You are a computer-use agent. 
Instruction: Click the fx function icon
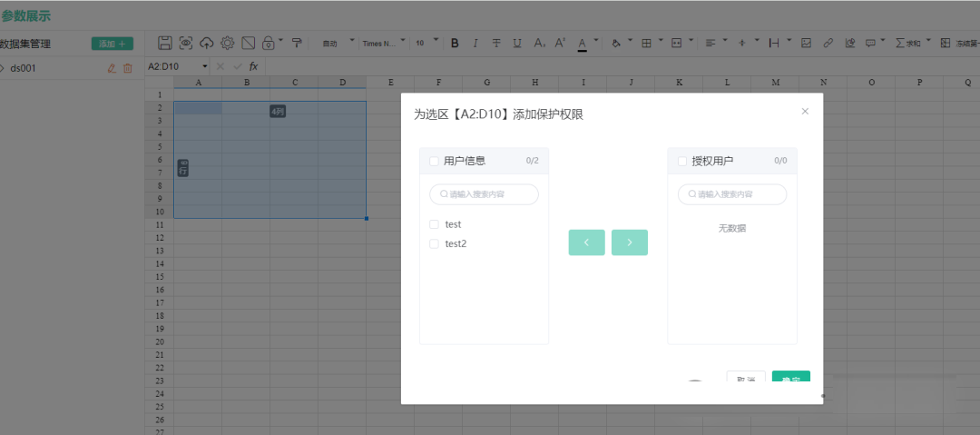pos(253,66)
